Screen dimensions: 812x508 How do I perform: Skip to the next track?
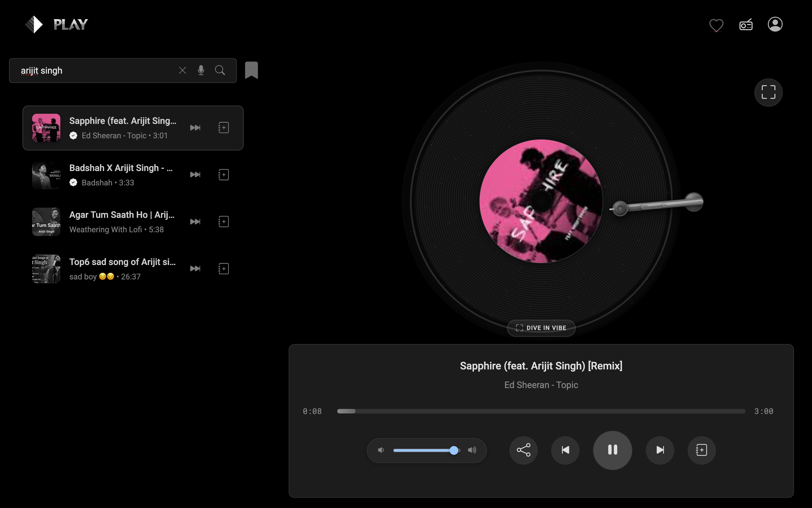click(x=660, y=450)
